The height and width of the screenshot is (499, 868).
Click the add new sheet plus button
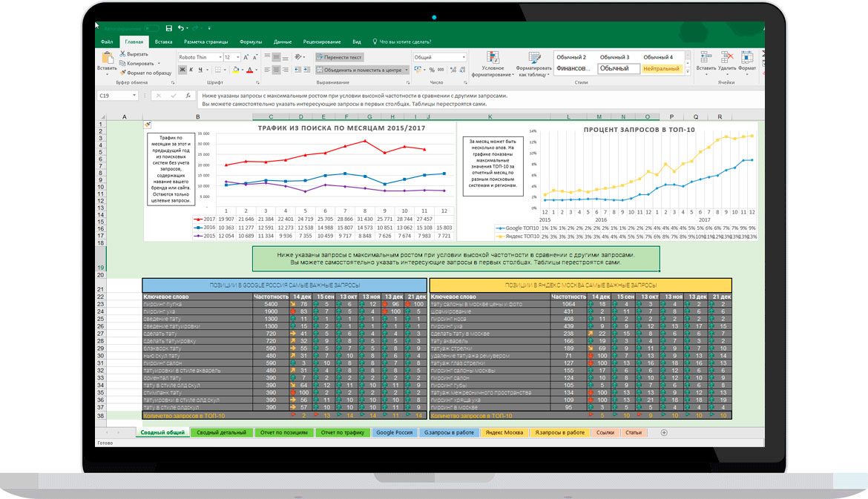pyautogui.click(x=664, y=432)
